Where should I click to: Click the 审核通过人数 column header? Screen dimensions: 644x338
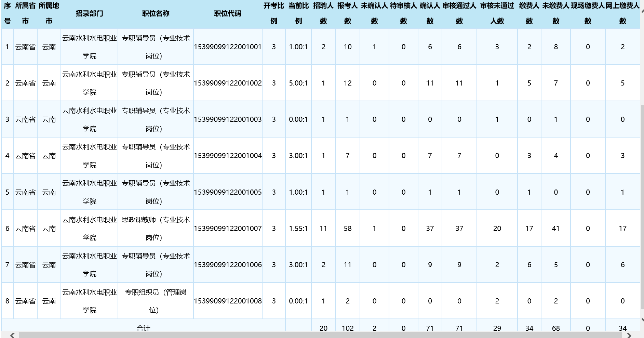(459, 14)
